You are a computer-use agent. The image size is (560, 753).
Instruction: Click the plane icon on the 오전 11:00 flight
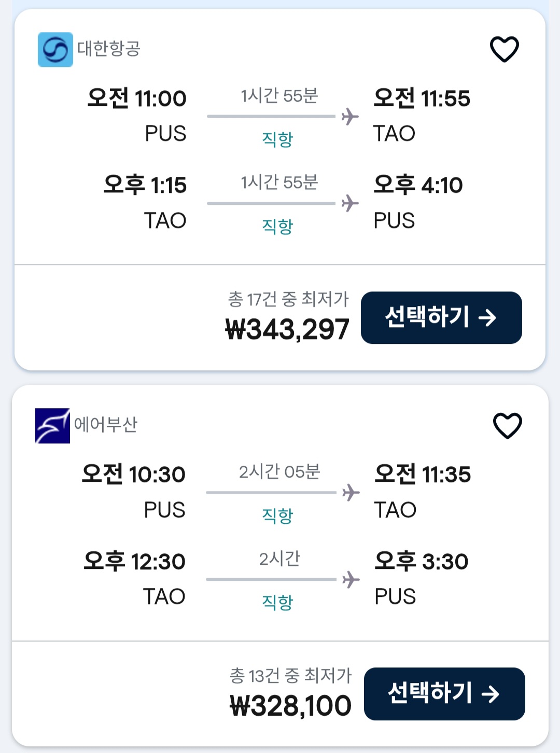[351, 116]
